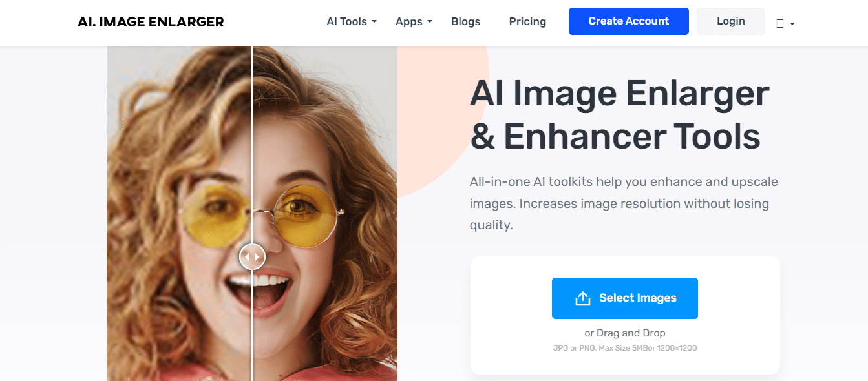Go to the Blogs page
This screenshot has width=868, height=381.
coord(465,21)
